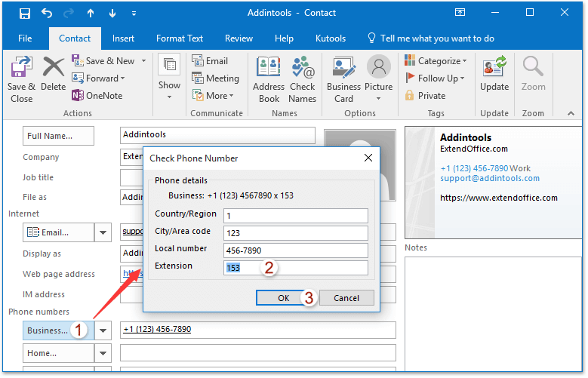Screen dimensions: 588x378
Task: Click the Full Name... button
Action: pos(59,136)
